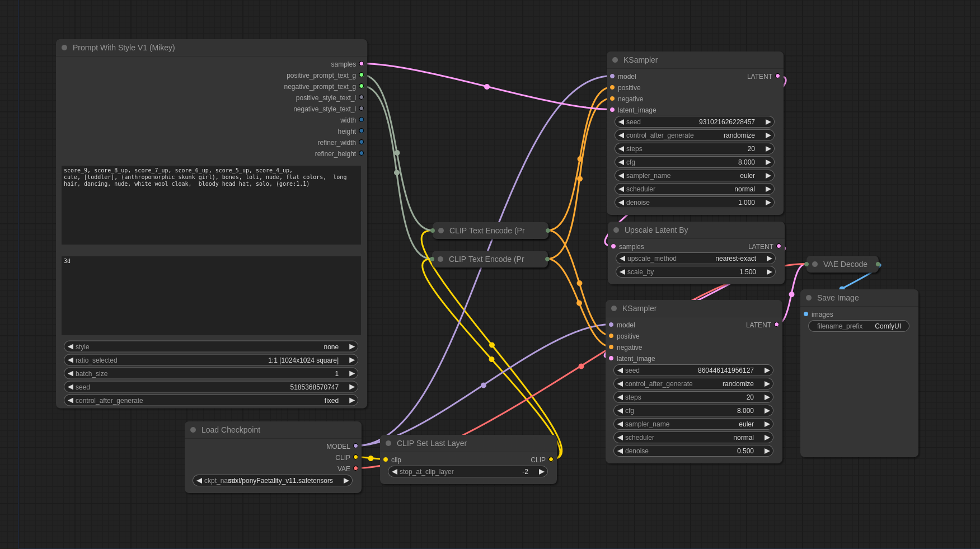Click the LATENT output port of Upscale Latent By

[779, 246]
